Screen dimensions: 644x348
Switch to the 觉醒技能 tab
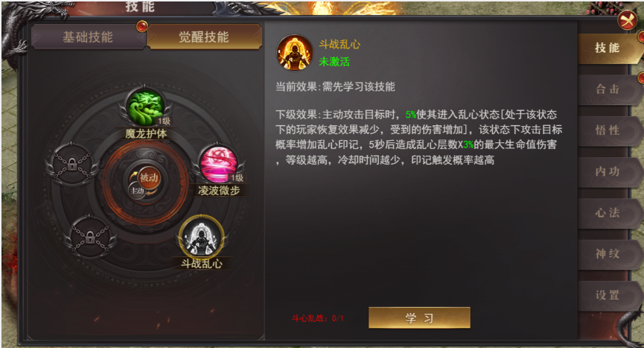click(204, 37)
